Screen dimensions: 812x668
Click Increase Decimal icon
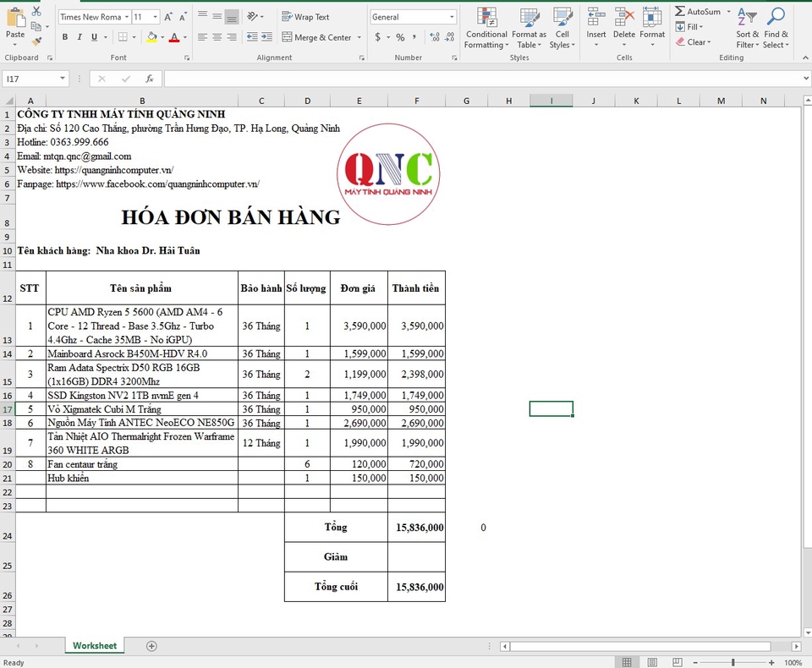click(435, 37)
